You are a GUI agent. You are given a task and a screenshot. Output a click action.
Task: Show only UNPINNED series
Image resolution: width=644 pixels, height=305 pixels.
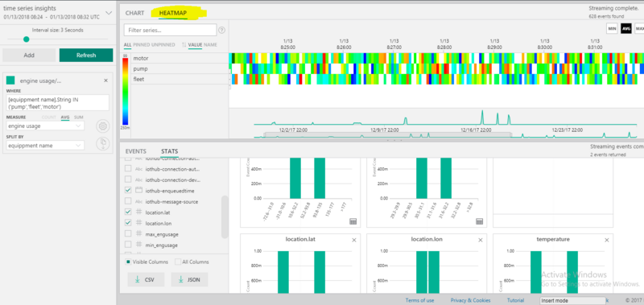point(163,45)
